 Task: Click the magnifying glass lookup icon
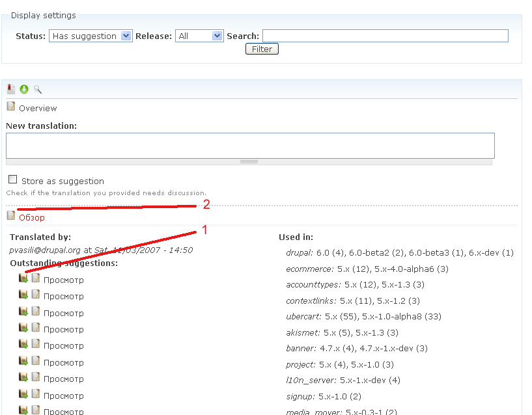coord(38,89)
